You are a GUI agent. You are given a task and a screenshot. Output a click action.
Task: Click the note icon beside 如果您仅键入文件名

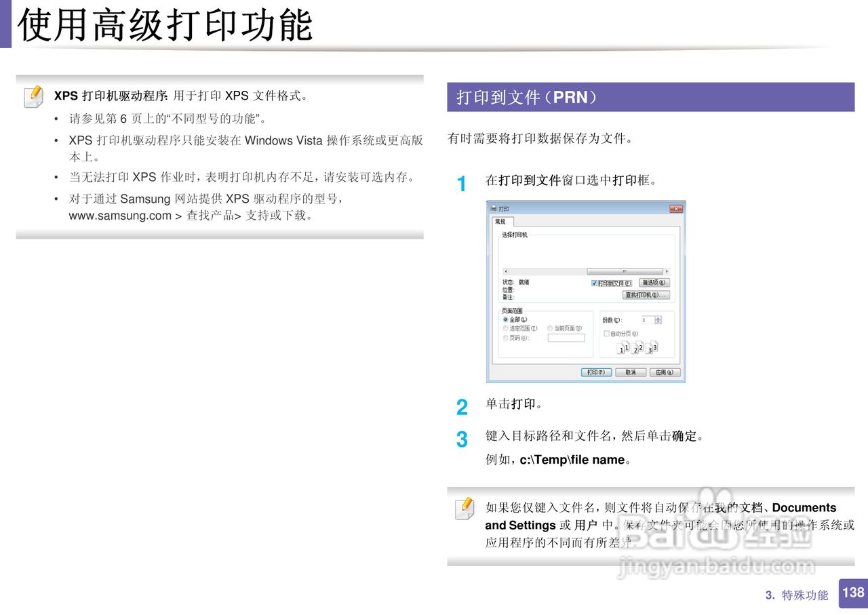(x=465, y=509)
